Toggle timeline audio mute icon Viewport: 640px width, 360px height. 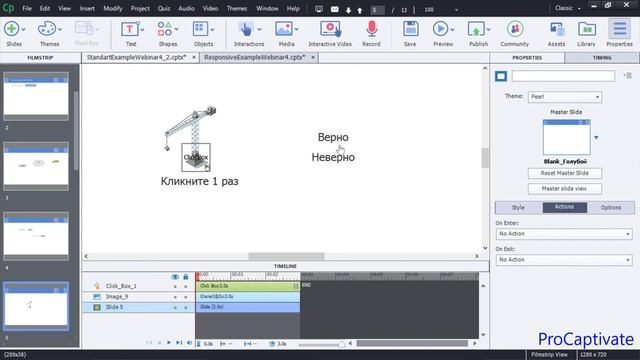(189, 343)
